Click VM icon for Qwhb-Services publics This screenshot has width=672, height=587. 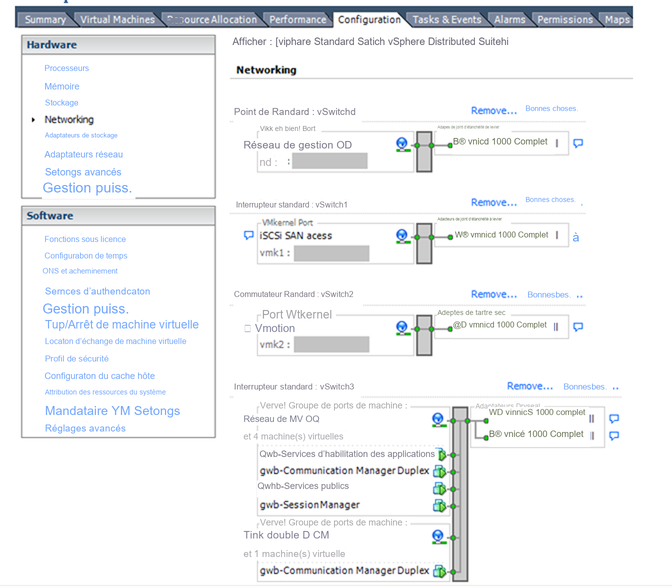[439, 488]
